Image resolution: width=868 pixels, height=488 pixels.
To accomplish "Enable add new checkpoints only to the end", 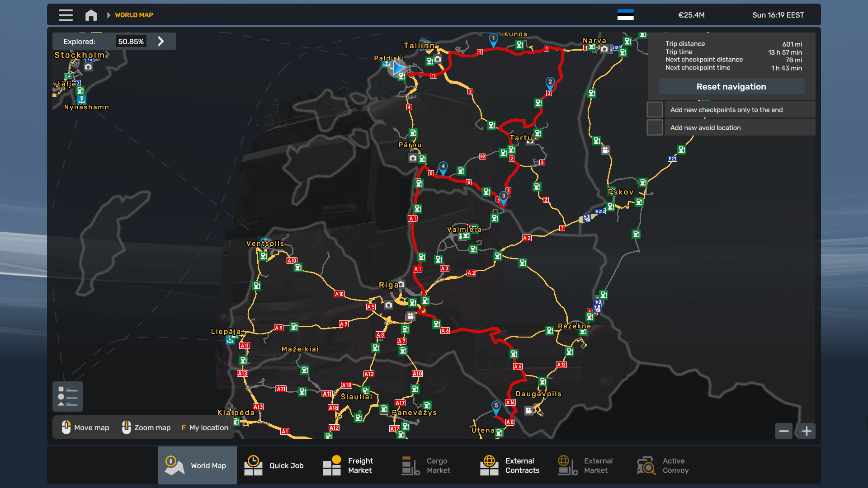I will 655,109.
